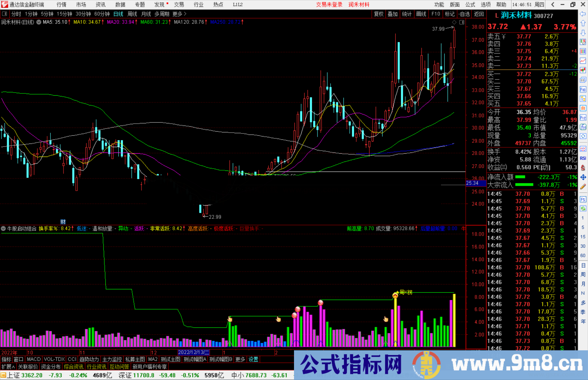Open the 更多 periods dropdown in period bar
Screen dimensions: 588x380
[x=177, y=14]
